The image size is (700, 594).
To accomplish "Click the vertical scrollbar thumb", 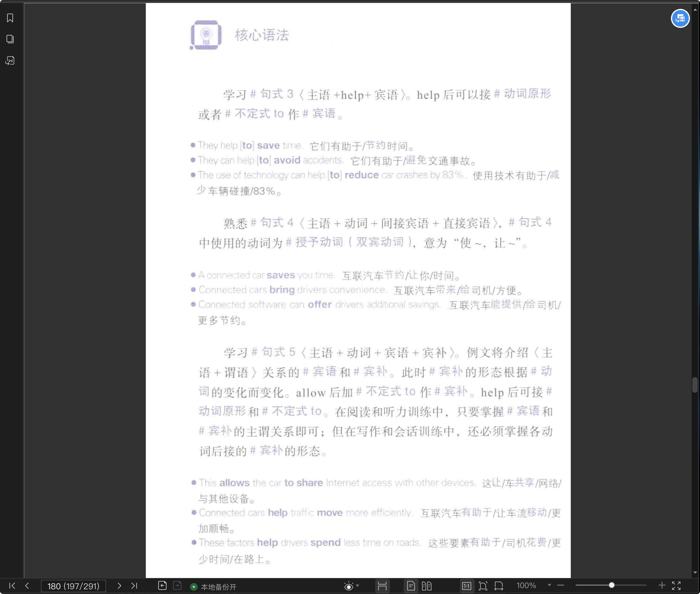I will point(695,385).
